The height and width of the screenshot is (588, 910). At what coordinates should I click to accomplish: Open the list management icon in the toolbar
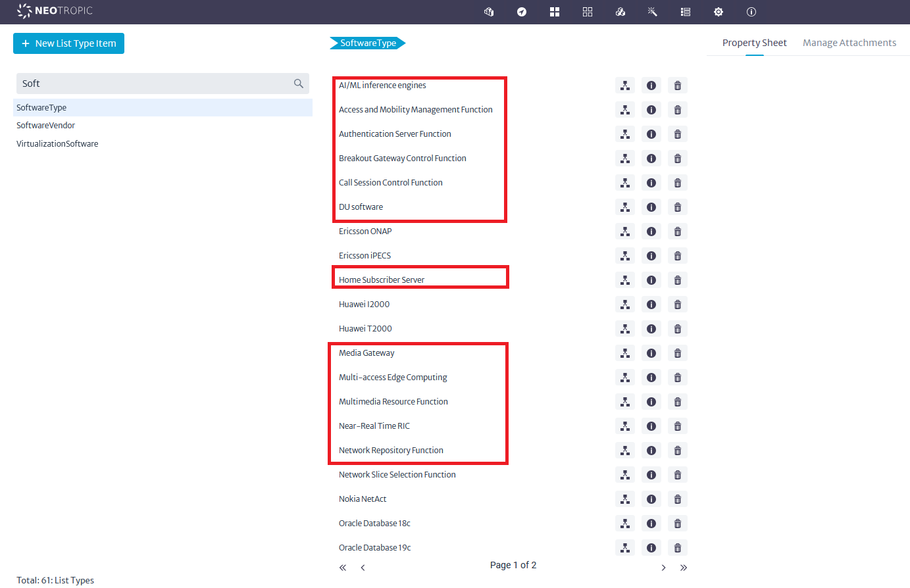(685, 12)
